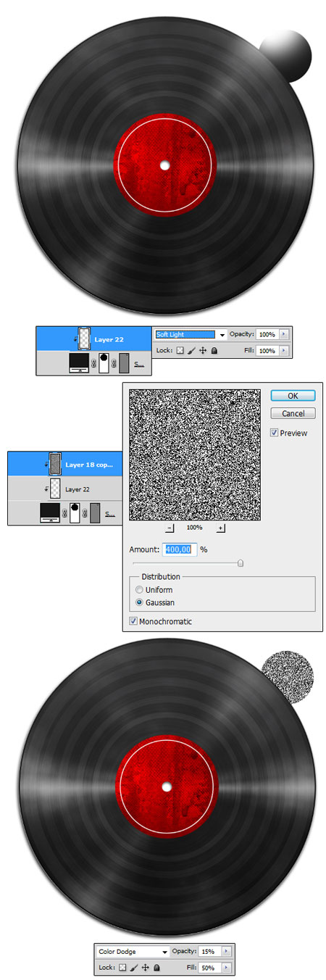Toggle the Monochromatic checkbox
This screenshot has width=326, height=980.
pos(133,621)
